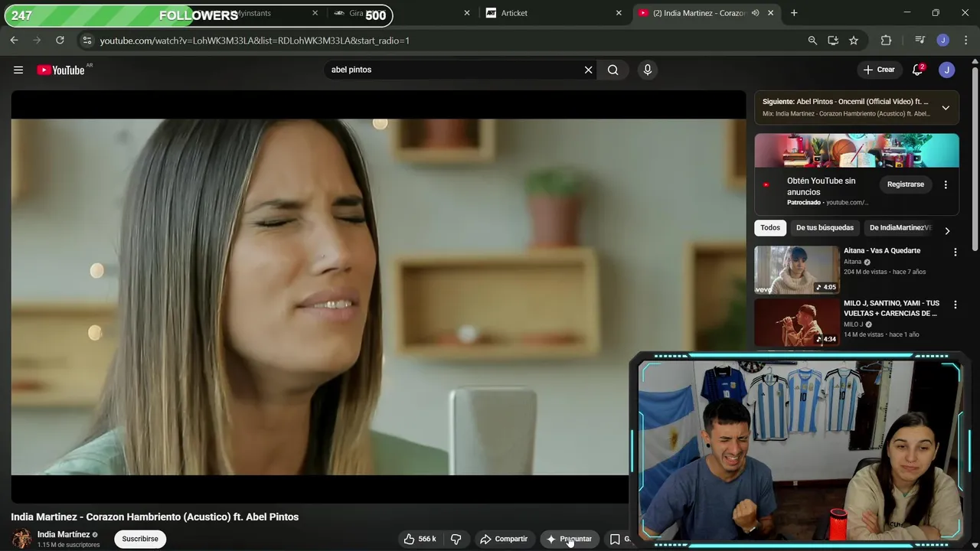This screenshot has height=551, width=980.
Task: Click the install app icon in address bar
Action: click(x=833, y=41)
